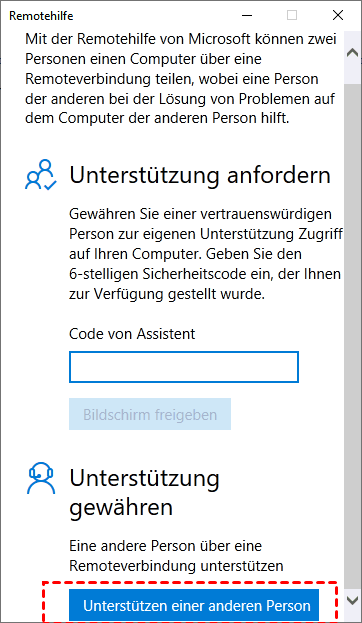Click the people icon beside Unterstützung anfordern
The image size is (362, 623).
41,174
